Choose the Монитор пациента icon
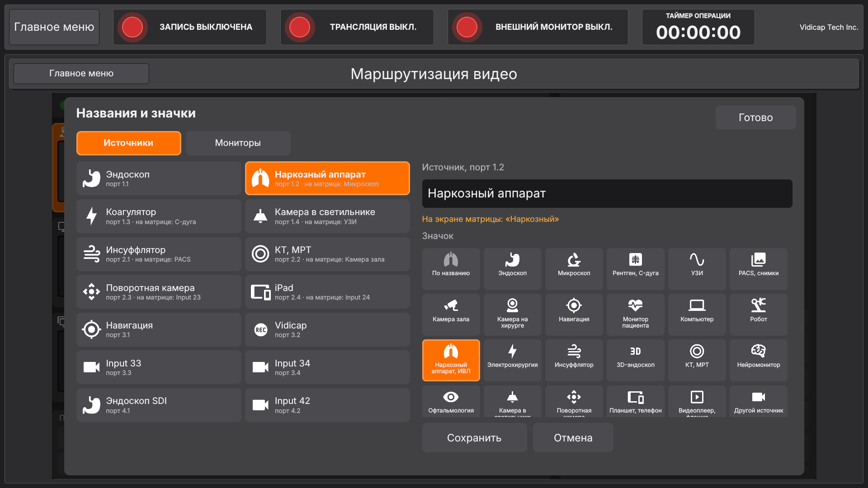Viewport: 868px width, 488px height. click(x=635, y=314)
